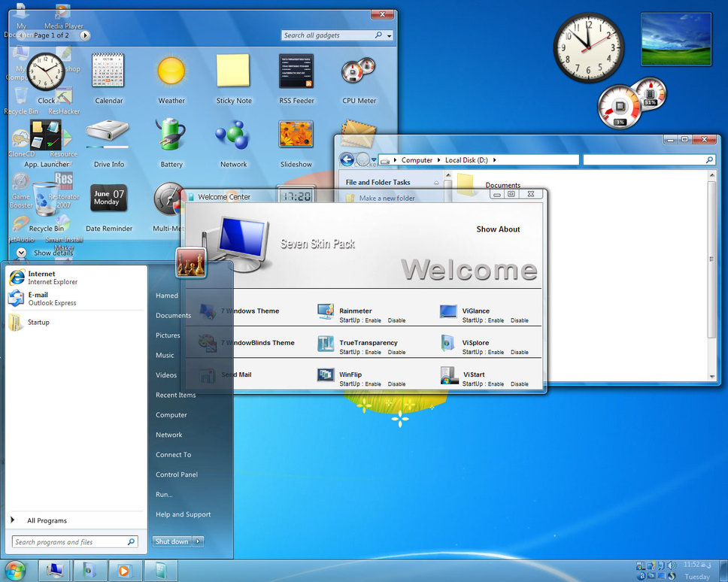Open the Search all gadgets dropdown

pyautogui.click(x=390, y=35)
